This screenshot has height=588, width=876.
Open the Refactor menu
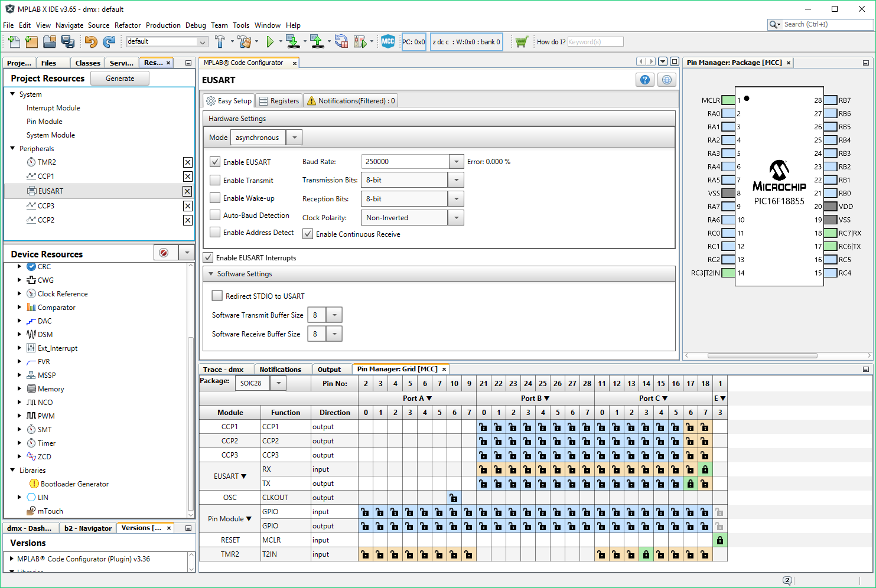[x=128, y=25]
